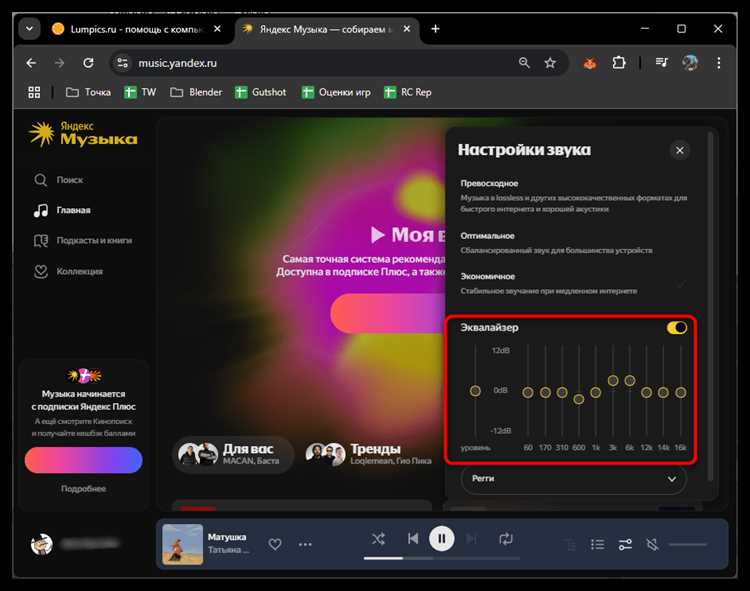This screenshot has height=591, width=750.
Task: Close the Lumpics.ru tab
Action: click(217, 29)
